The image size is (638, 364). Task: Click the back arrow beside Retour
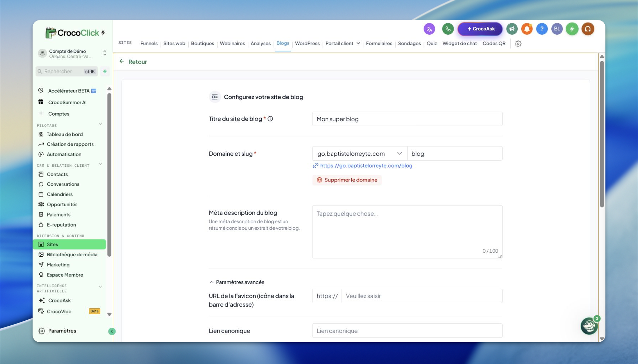click(x=122, y=62)
